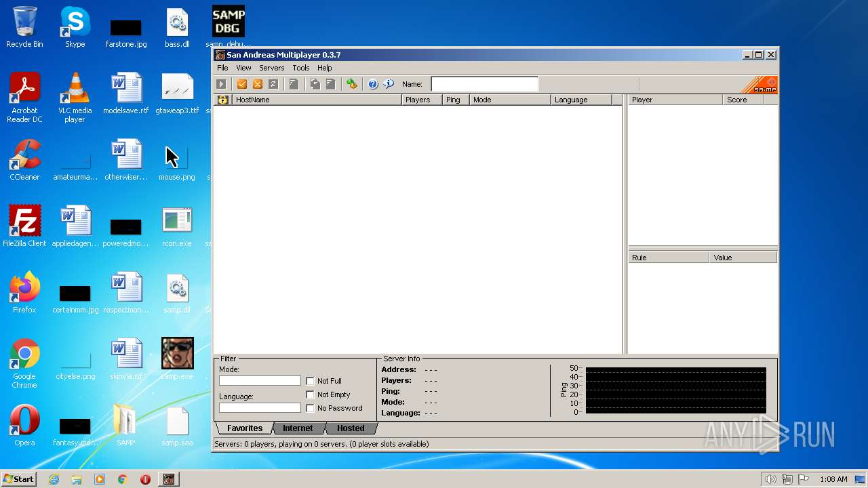Image resolution: width=868 pixels, height=488 pixels.
Task: Click the orange X Delete Server icon
Action: (x=258, y=84)
